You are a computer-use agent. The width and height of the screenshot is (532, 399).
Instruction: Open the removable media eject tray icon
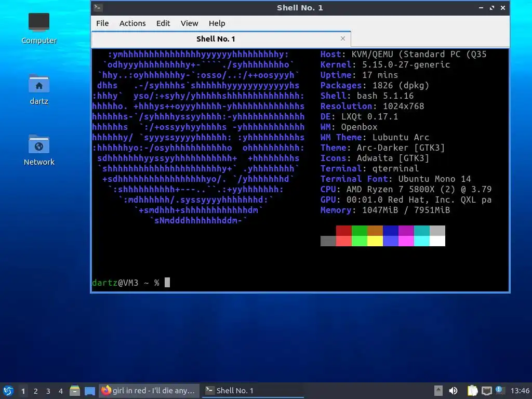(x=438, y=391)
